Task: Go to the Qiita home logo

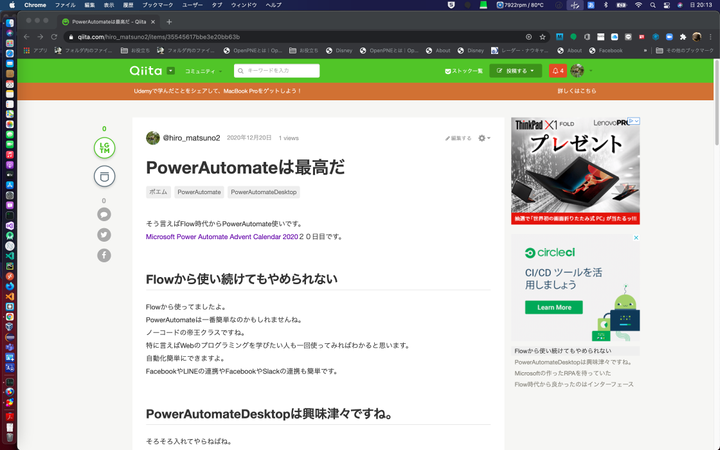Action: (x=146, y=70)
